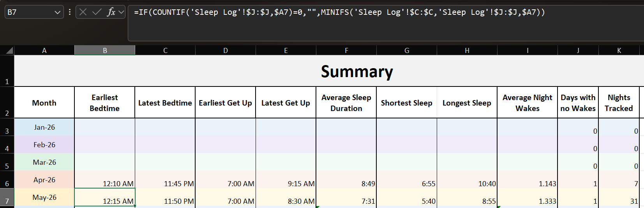644x208 pixels.
Task: Click the Earliest Get Up header cell
Action: pos(226,103)
